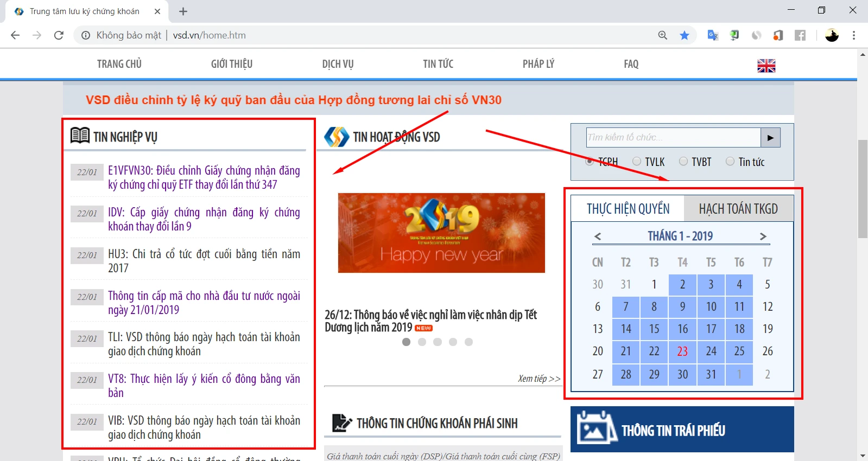Click the bookmark star icon
The width and height of the screenshot is (868, 461).
click(685, 35)
